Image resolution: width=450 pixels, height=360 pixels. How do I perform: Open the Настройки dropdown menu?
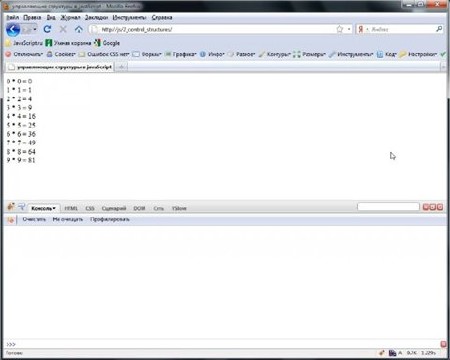(418, 54)
